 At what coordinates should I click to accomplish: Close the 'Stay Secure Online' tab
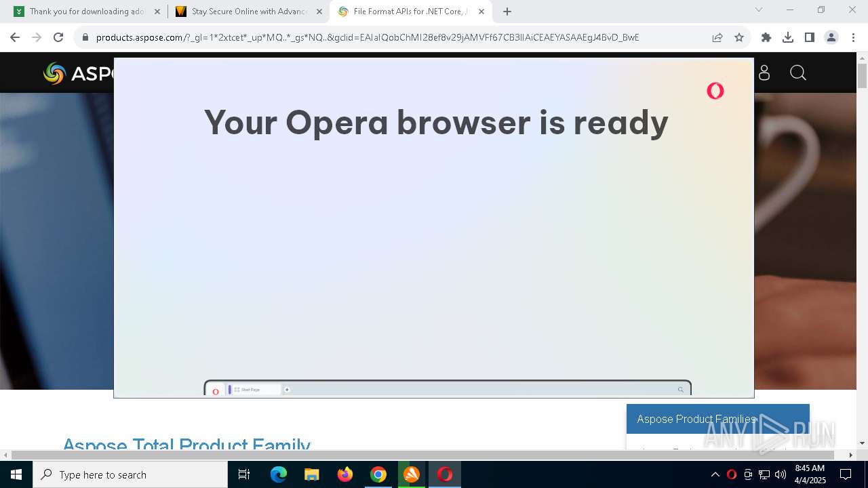(319, 12)
